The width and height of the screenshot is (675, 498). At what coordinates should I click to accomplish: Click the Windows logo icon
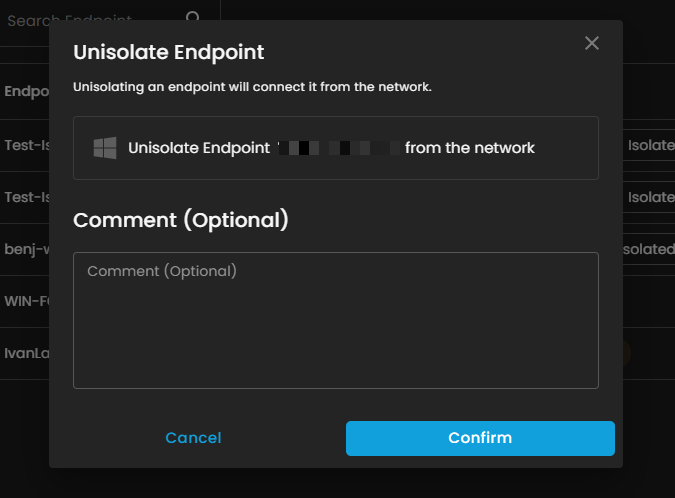click(x=104, y=148)
